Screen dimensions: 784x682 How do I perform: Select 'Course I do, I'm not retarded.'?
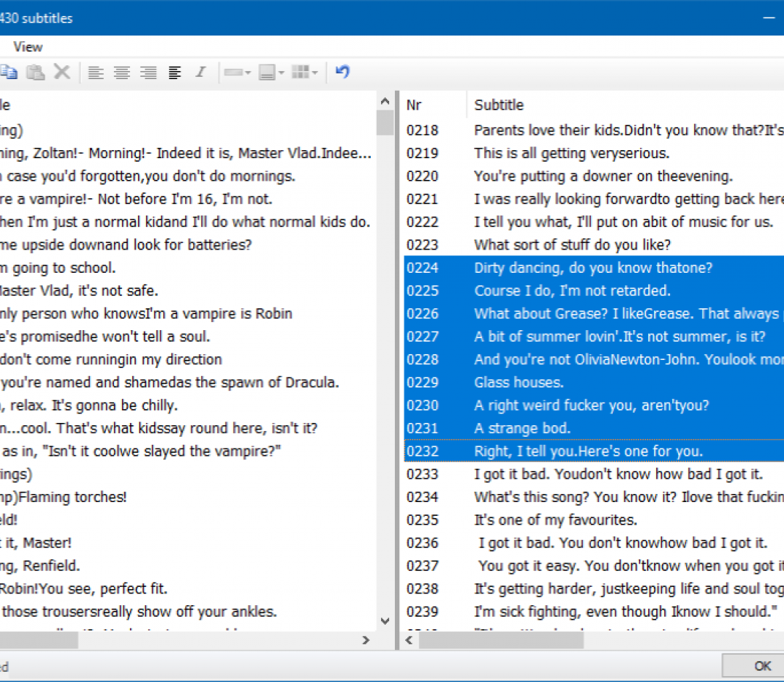(x=594, y=291)
